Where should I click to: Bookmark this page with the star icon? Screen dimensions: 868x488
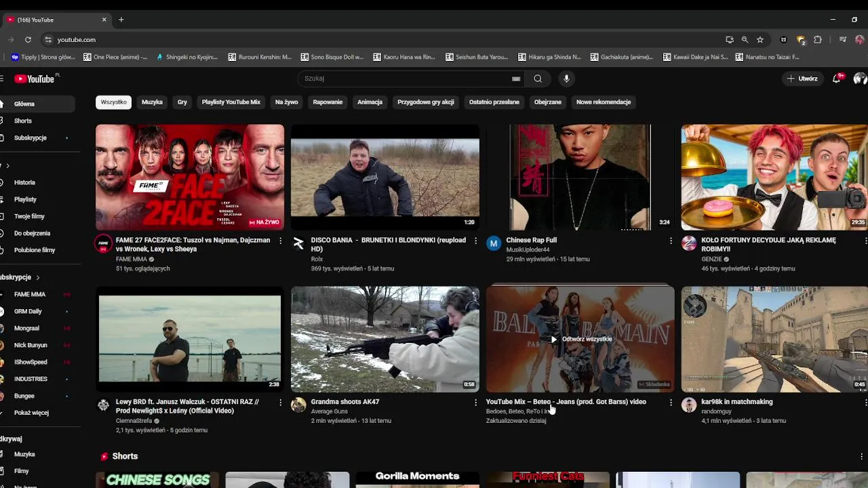tap(760, 39)
